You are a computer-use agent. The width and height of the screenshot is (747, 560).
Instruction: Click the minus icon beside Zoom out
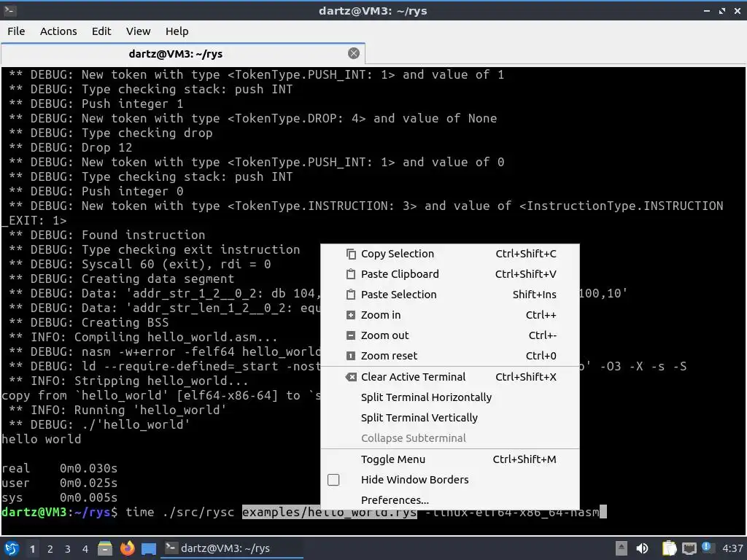[351, 335]
